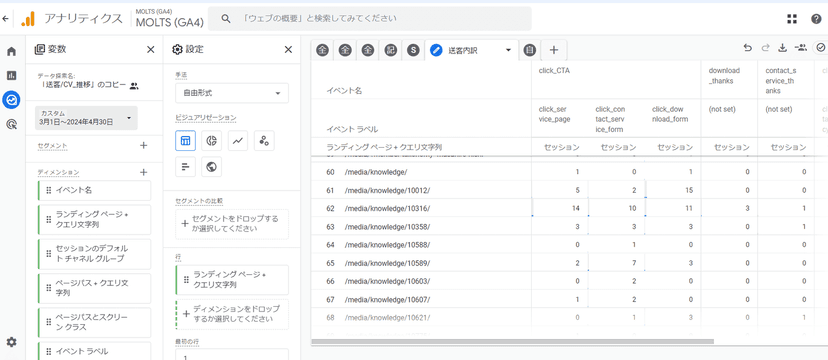
Task: Click ランディング ページ row chip in settings
Action: click(x=232, y=280)
